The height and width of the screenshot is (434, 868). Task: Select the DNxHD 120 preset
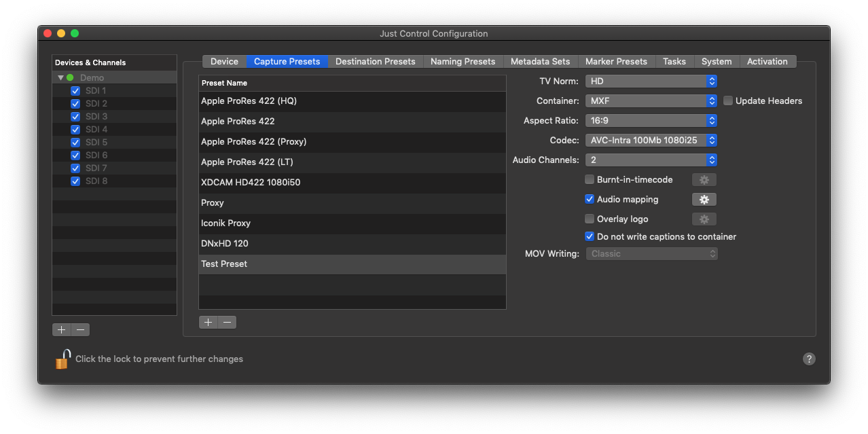pos(352,244)
